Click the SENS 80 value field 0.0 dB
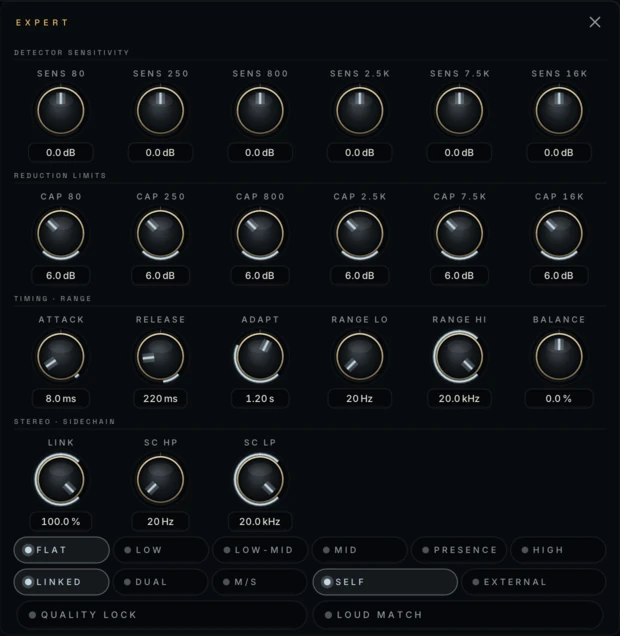Screen dimensions: 620x636 61,153
